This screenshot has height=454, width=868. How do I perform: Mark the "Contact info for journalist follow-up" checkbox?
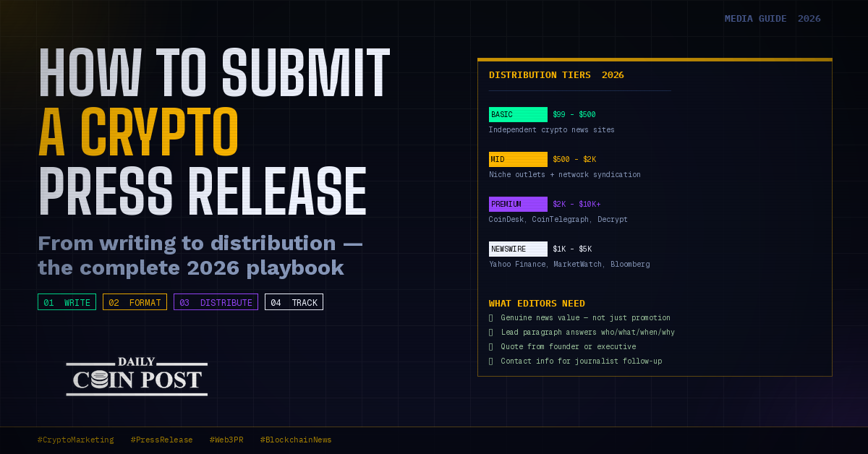point(491,361)
